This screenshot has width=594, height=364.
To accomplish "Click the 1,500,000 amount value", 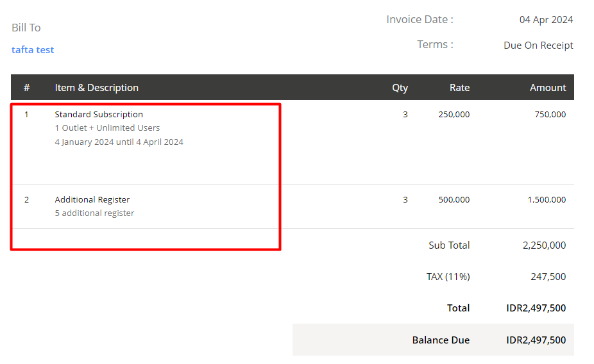I will tap(547, 200).
